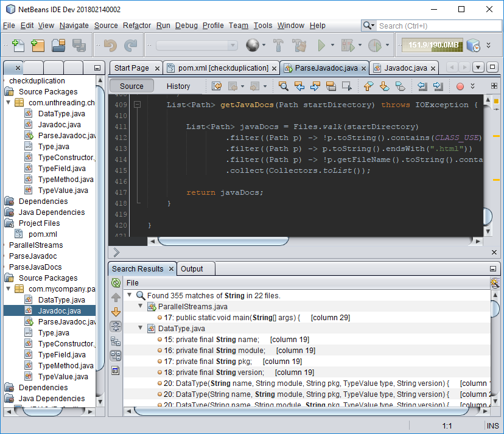Click memory usage bar to force garbage collection
This screenshot has height=434, width=504.
[x=433, y=45]
